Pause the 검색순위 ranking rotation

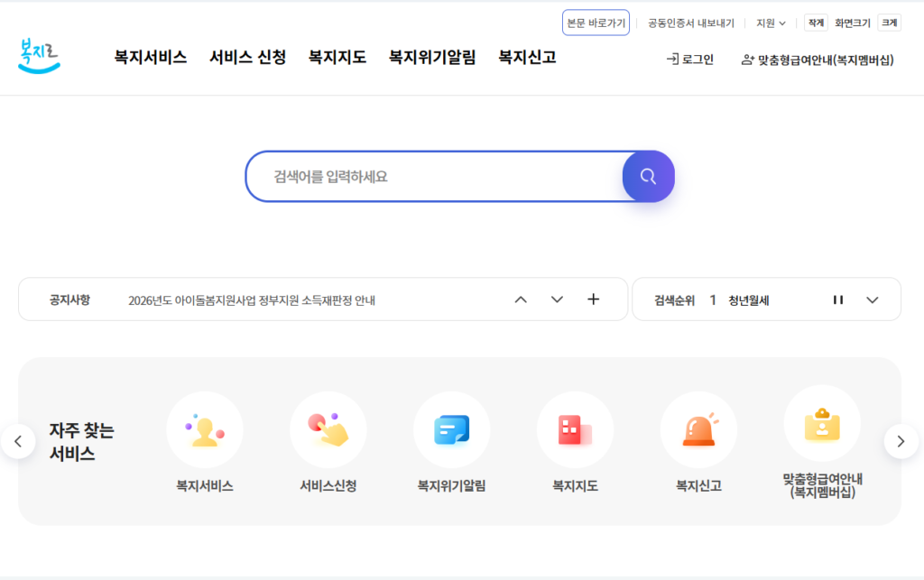coord(838,300)
